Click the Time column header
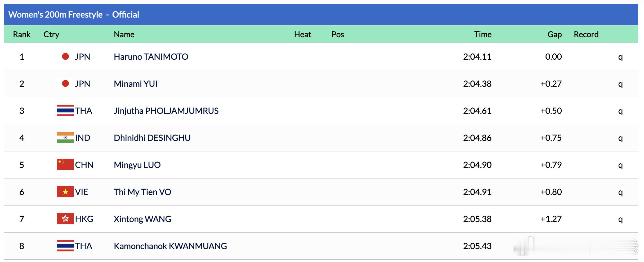This screenshot has height=262, width=644. click(x=483, y=34)
